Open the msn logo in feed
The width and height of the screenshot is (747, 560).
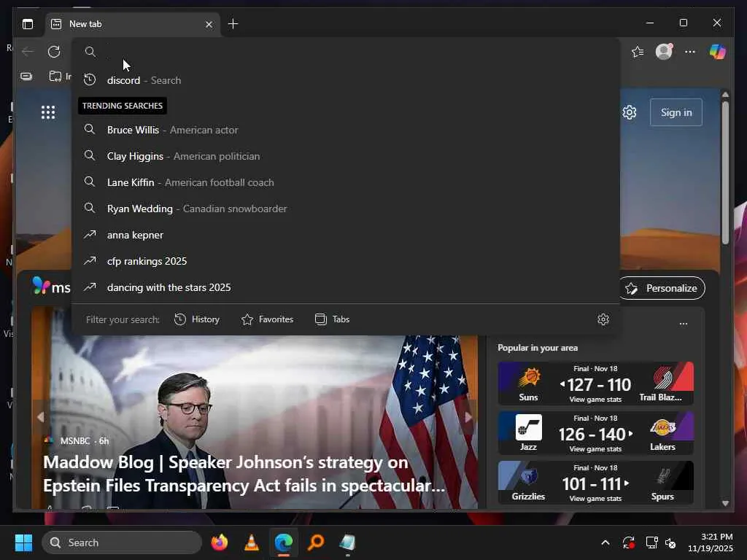52,286
